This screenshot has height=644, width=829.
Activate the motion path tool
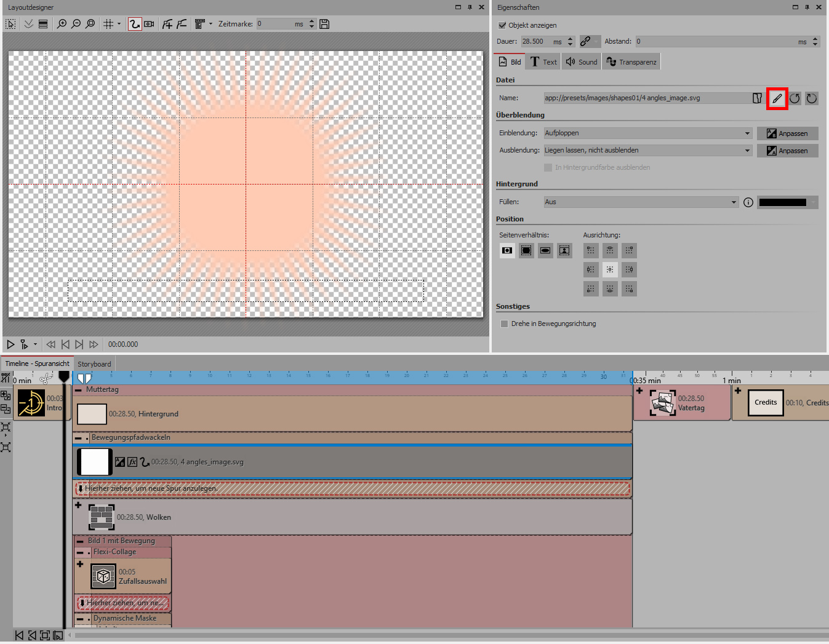[x=134, y=24]
